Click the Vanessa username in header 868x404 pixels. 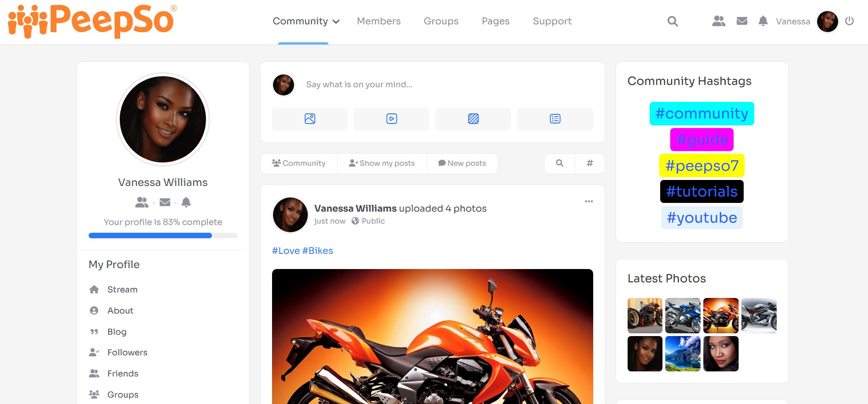pyautogui.click(x=793, y=21)
